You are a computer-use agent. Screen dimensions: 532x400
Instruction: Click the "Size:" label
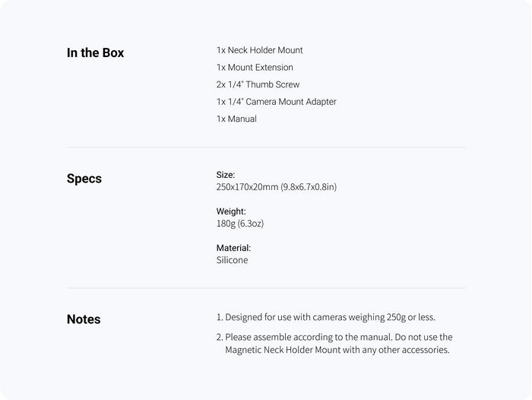(x=226, y=175)
